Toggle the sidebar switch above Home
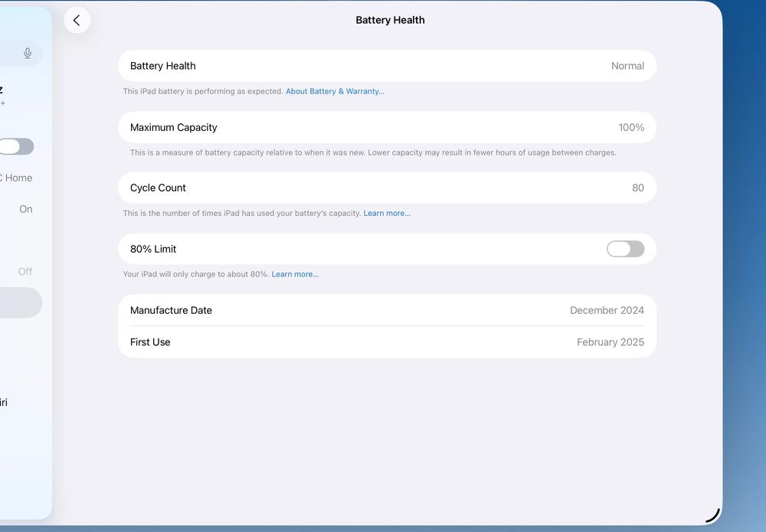Image resolution: width=766 pixels, height=532 pixels. (16, 146)
